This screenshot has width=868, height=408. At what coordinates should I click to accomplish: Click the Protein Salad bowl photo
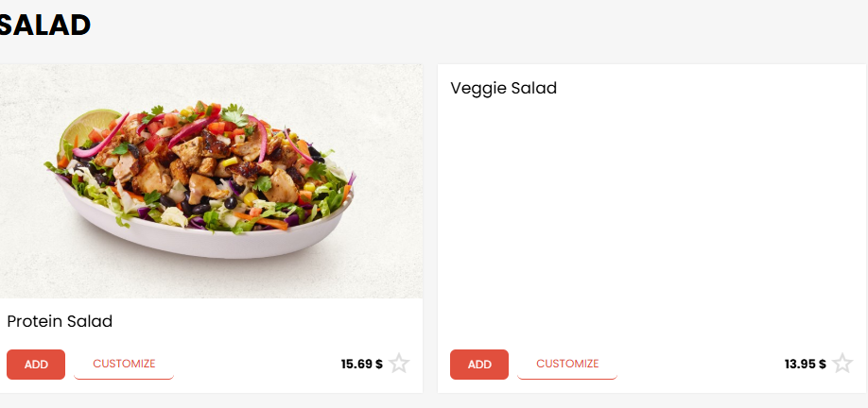(210, 180)
